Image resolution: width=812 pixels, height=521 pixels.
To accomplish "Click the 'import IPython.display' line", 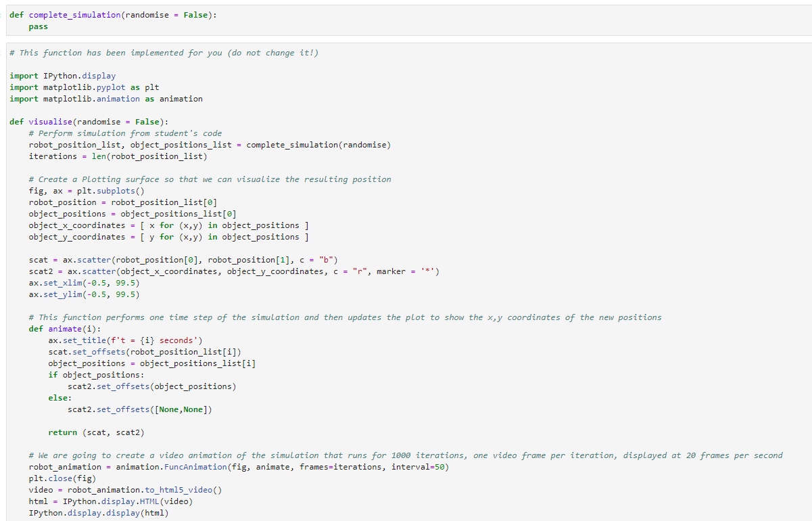I will pos(63,76).
